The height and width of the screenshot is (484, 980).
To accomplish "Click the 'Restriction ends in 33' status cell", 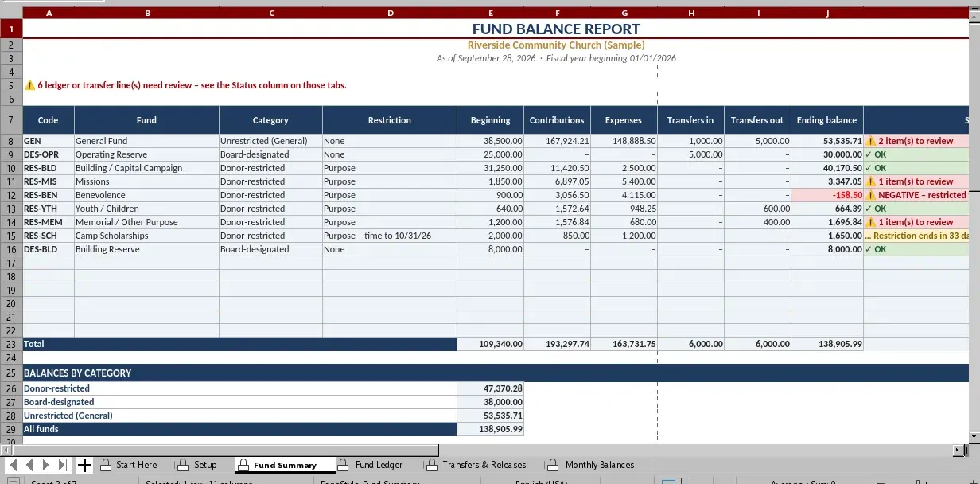I will coord(917,236).
